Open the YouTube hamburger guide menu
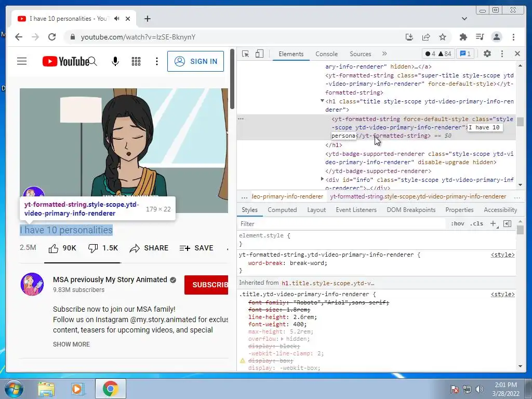Screen dimensions: 532x399 [22, 61]
